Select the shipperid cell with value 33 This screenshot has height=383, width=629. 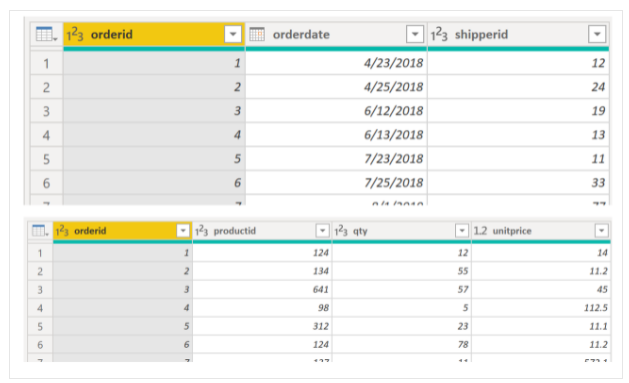pyautogui.click(x=518, y=183)
